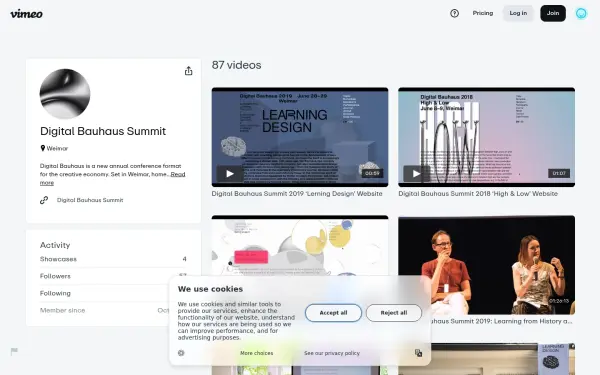Viewport: 600px width, 375px height.
Task: See our privacy policy link
Action: coord(332,353)
